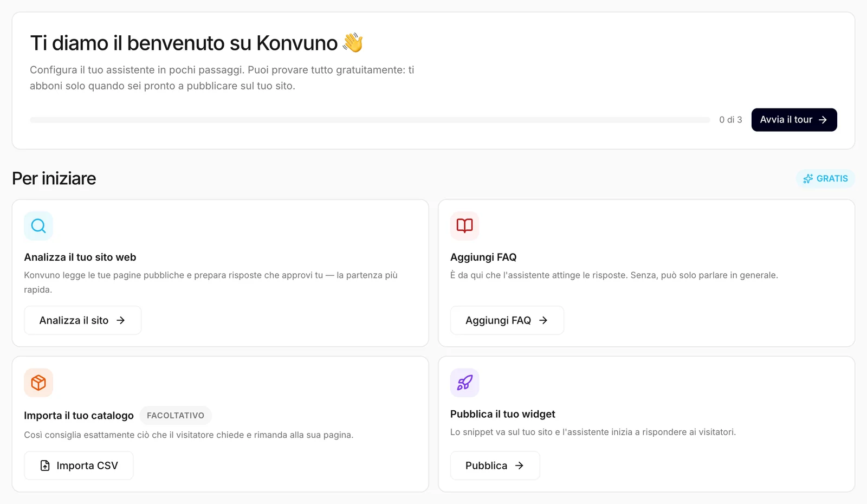Click the orange box icon for catalog import
Image resolution: width=867 pixels, height=504 pixels.
pos(38,383)
